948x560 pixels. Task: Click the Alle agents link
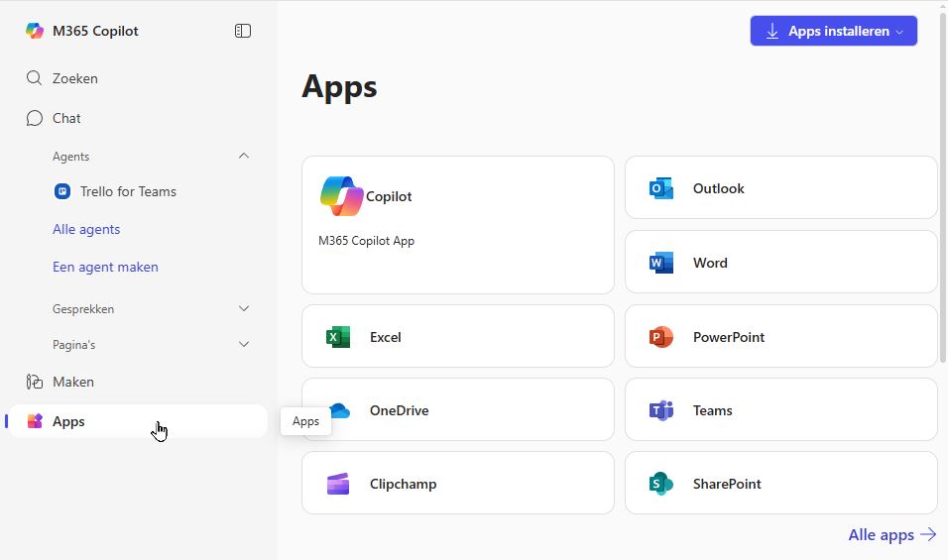click(x=86, y=229)
